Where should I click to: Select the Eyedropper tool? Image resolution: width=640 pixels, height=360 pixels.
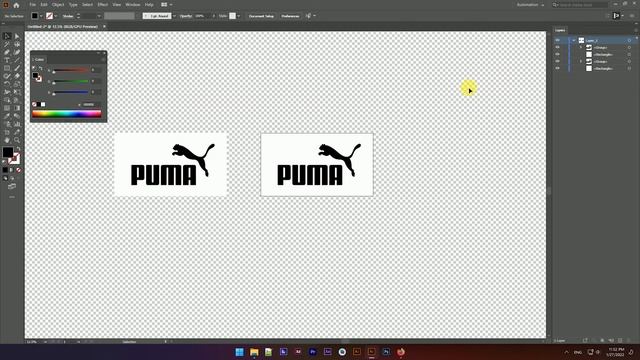(x=7, y=116)
